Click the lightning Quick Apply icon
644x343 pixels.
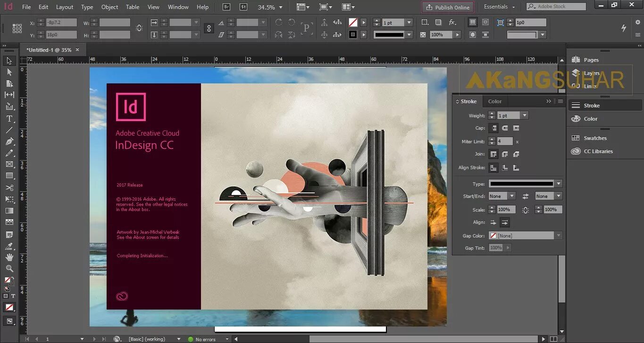pos(624,28)
